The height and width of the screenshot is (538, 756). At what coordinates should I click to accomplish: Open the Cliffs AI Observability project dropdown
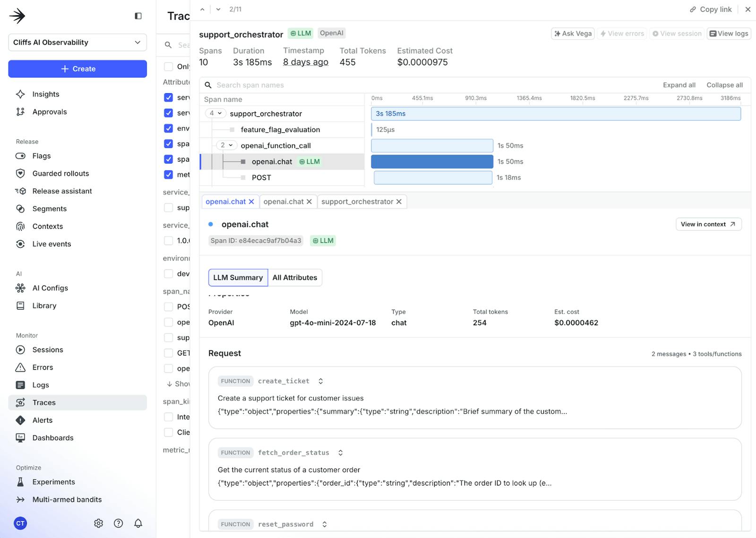77,43
